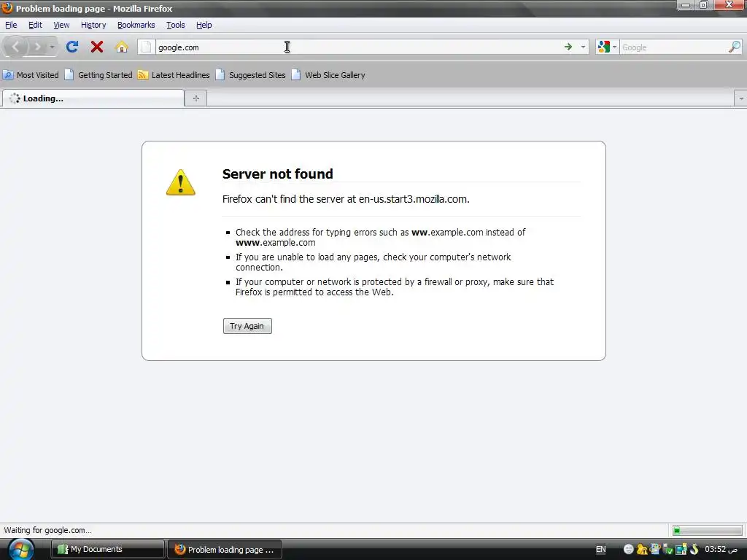Open the Suggested Sites bookmark

[251, 75]
